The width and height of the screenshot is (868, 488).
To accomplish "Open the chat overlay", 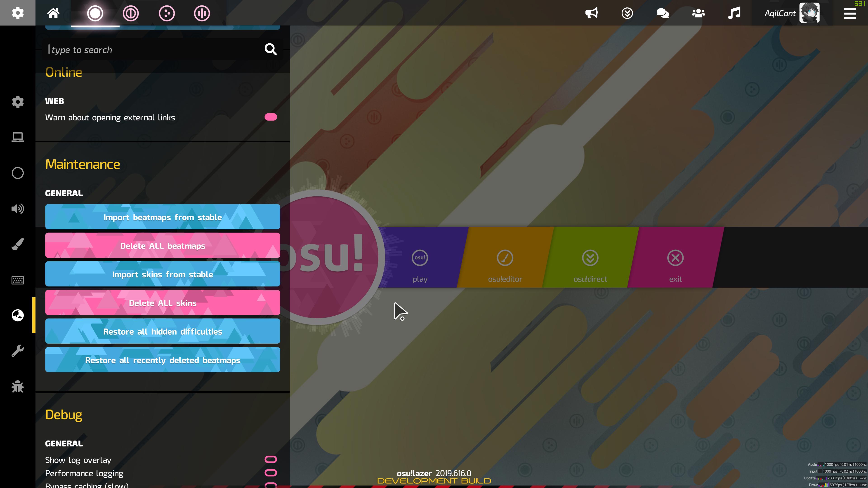I will [663, 14].
